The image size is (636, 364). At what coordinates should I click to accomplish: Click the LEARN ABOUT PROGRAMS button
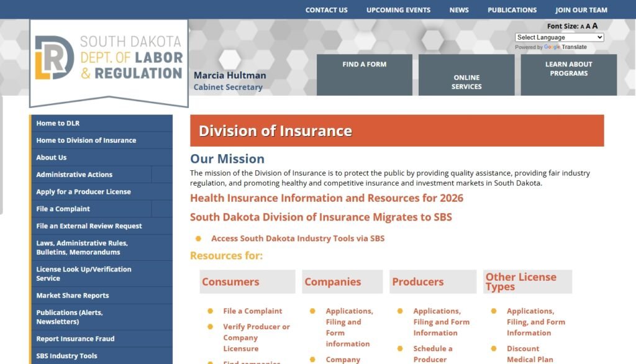568,75
